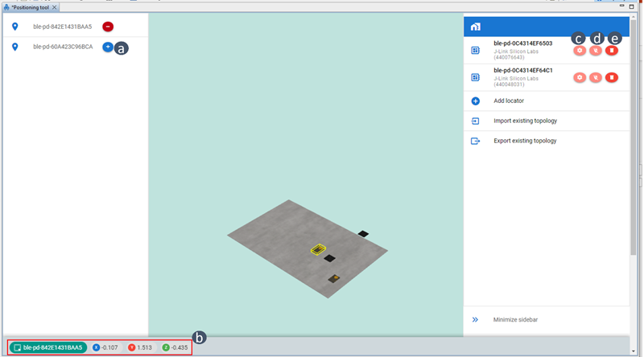
Task: Delete locator ble-pd-0C4314EF6503 with red trash button
Action: coord(612,51)
